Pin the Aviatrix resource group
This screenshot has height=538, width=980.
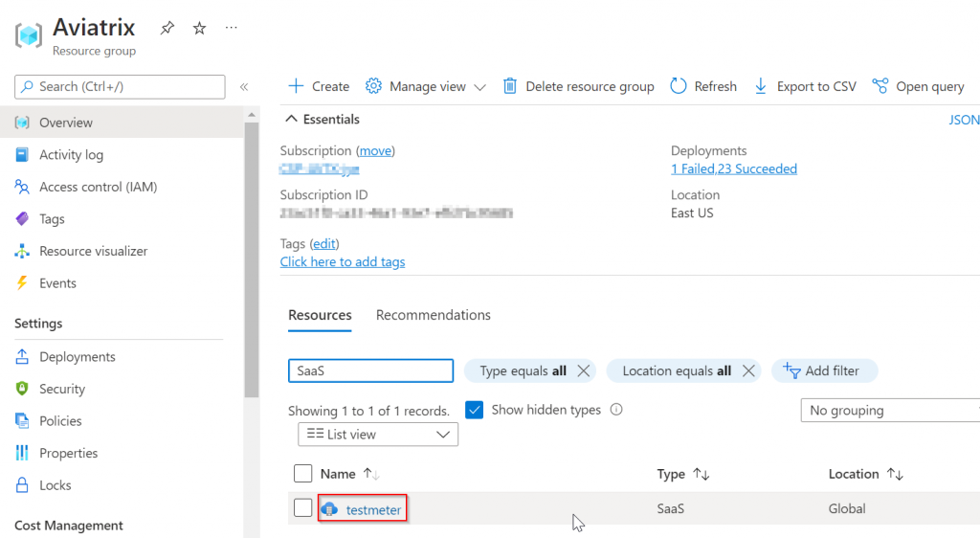(x=167, y=28)
